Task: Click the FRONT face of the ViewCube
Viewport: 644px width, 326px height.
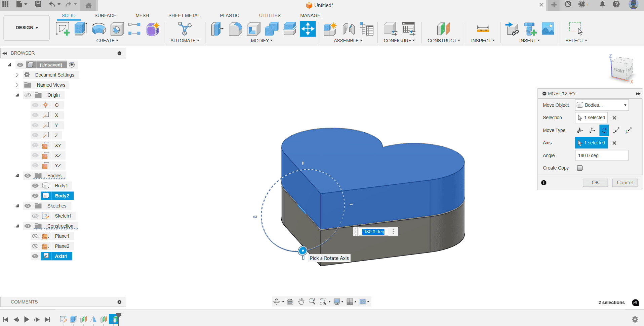Action: 619,71
